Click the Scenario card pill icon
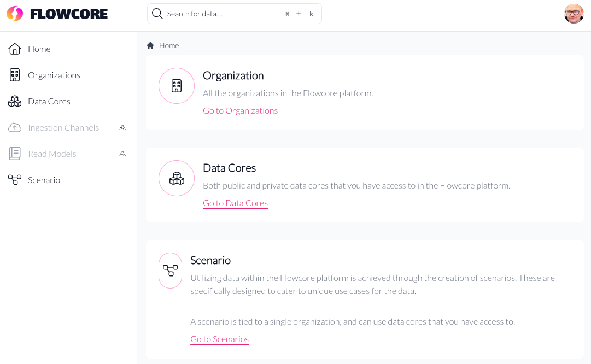This screenshot has height=364, width=591. [170, 271]
